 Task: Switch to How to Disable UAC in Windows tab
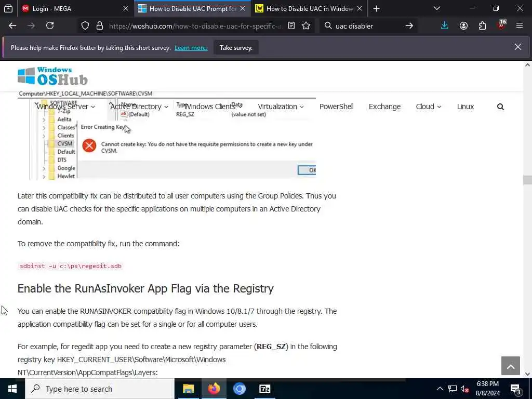coord(309,8)
